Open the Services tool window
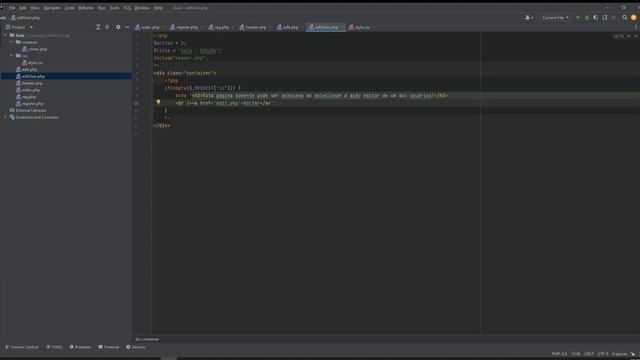 tap(136, 347)
